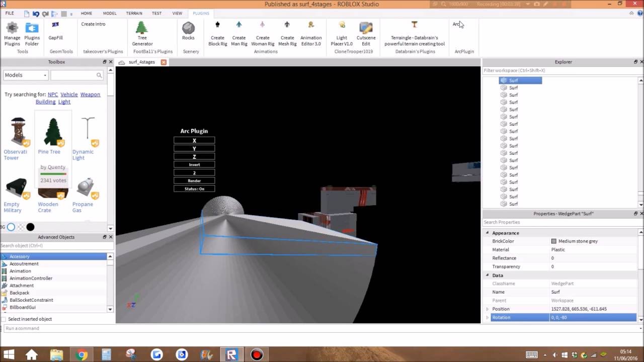Click the Render button in Arc Plugin
The height and width of the screenshot is (362, 644).
click(194, 180)
